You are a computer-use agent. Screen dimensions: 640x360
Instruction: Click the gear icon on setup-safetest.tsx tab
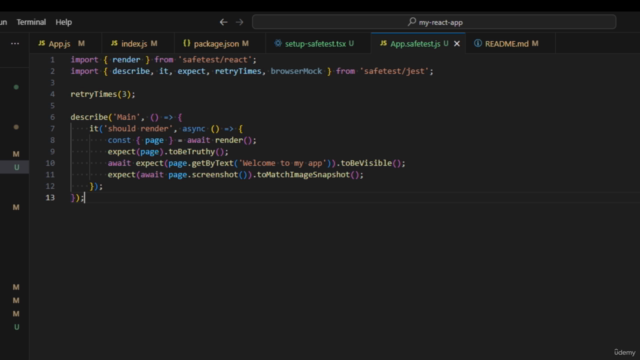click(278, 43)
